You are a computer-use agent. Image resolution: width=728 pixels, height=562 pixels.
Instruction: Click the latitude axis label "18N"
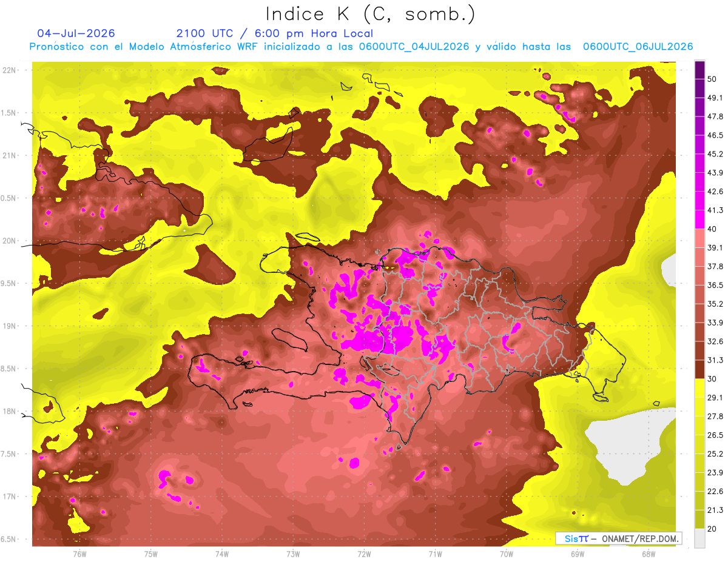(x=10, y=411)
